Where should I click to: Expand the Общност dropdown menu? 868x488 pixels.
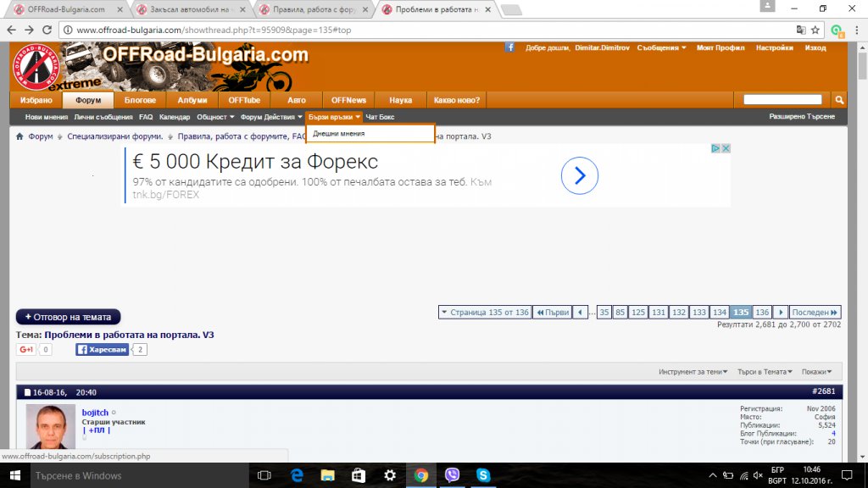(x=215, y=117)
